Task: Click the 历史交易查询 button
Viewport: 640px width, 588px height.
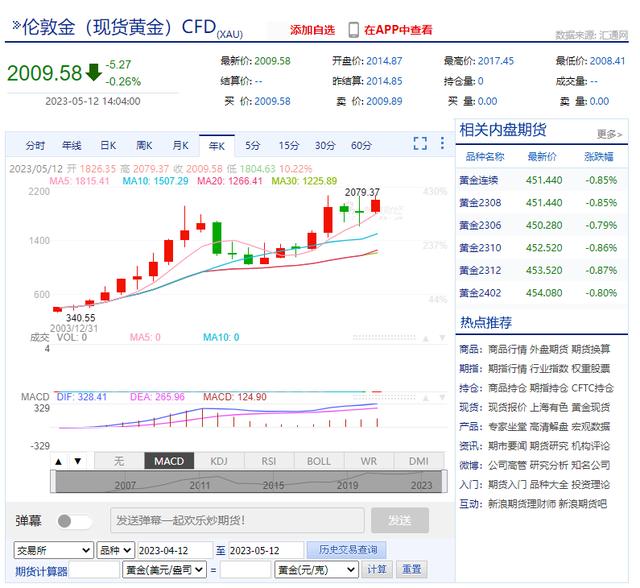Action: (347, 550)
